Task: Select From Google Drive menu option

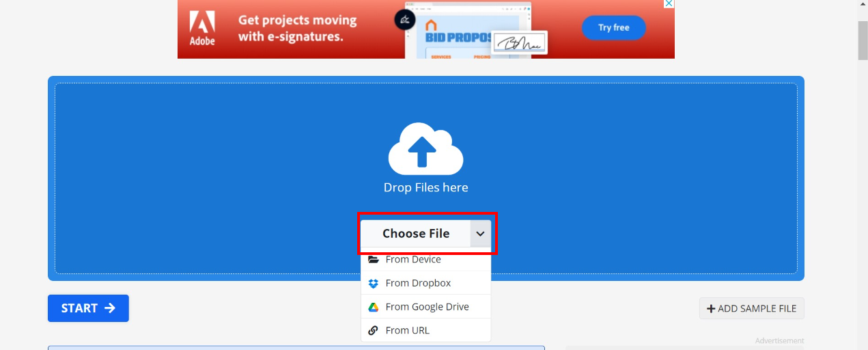Action: coord(425,306)
